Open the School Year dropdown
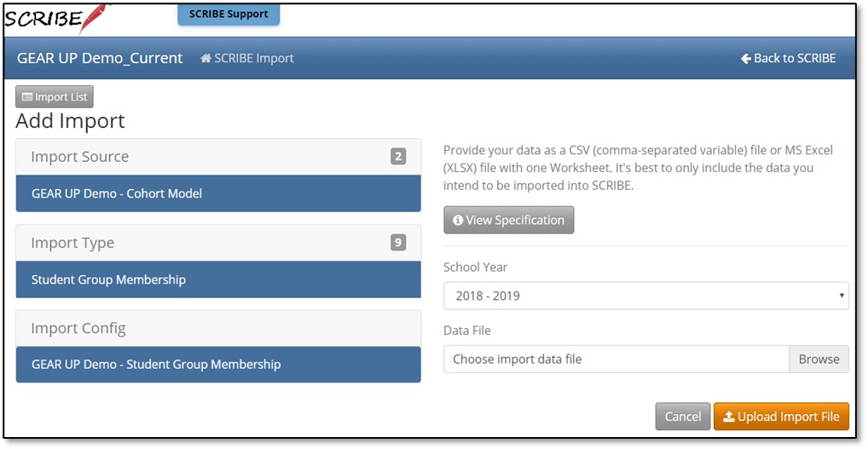The width and height of the screenshot is (868, 449). tap(646, 296)
